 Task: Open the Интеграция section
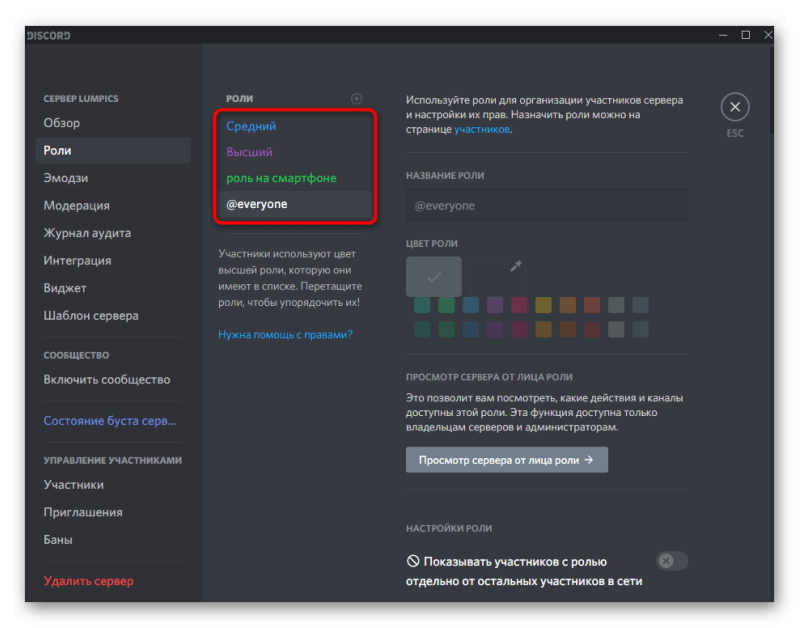tap(113, 261)
